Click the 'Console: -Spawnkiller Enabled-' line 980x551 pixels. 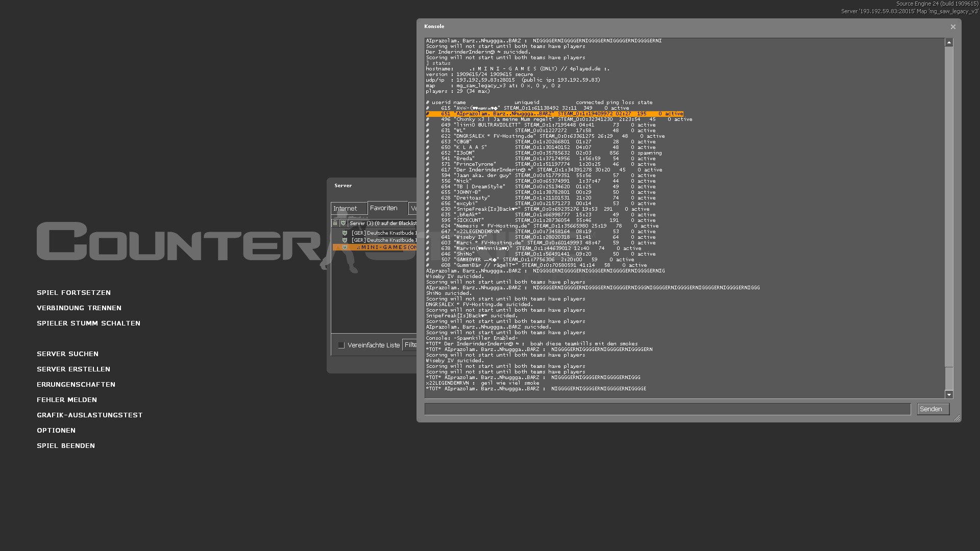point(472,338)
